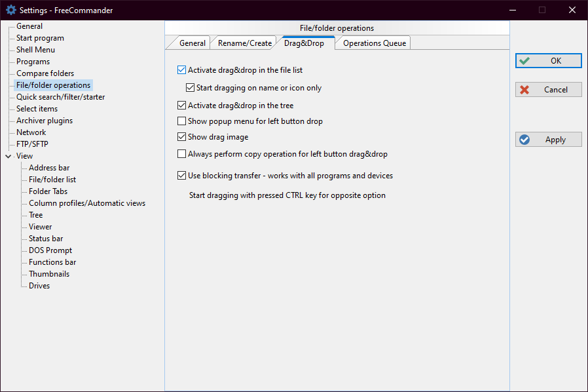Click the FreeCommander gear icon in title bar
The height and width of the screenshot is (392, 588).
pos(10,10)
